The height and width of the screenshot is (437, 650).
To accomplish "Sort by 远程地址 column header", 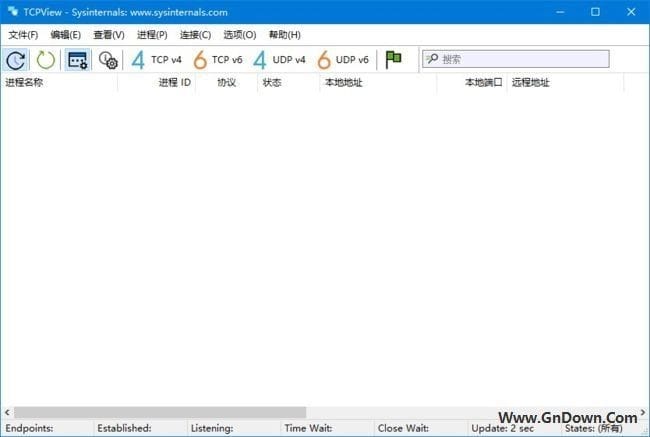I will click(x=565, y=83).
